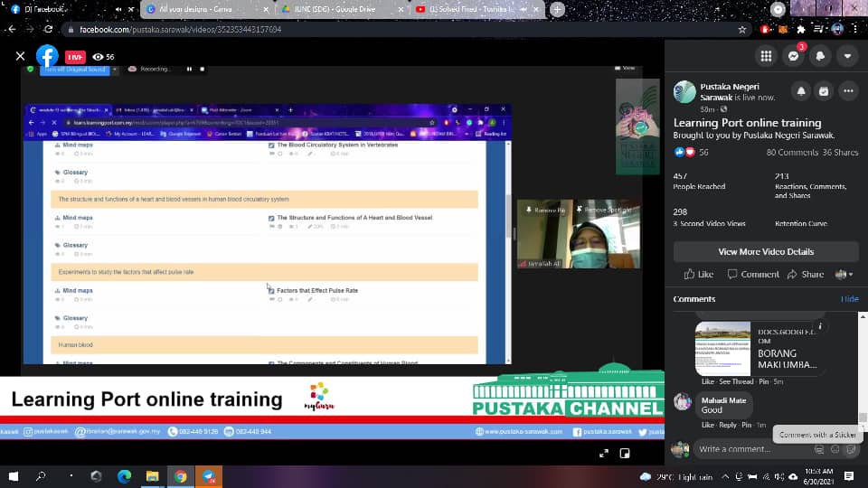Mute audio on the Facebook tab
This screenshot has width=868, height=488.
[x=118, y=9]
